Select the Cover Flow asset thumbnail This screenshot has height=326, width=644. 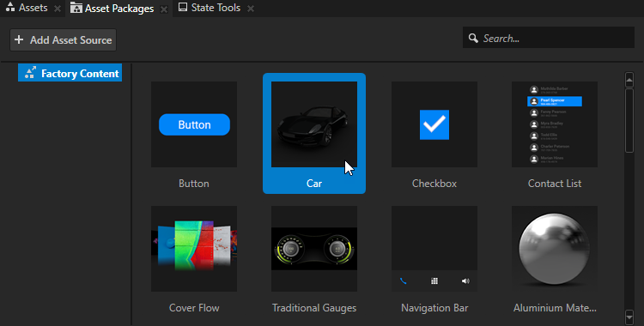point(194,249)
